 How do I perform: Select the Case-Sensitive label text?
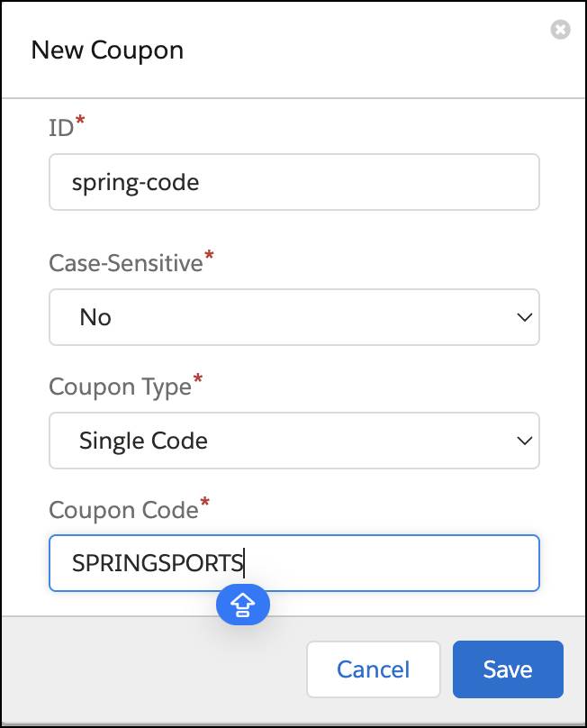click(x=125, y=264)
